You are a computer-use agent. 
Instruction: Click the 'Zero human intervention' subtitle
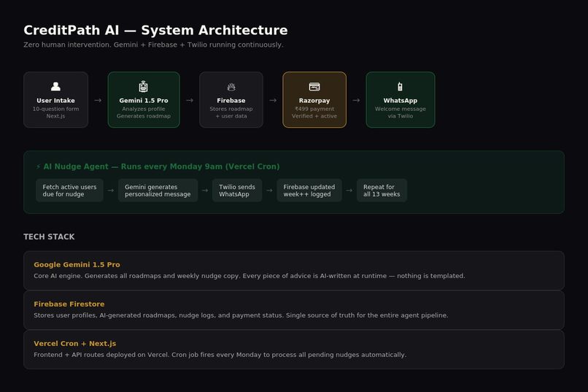tap(153, 45)
